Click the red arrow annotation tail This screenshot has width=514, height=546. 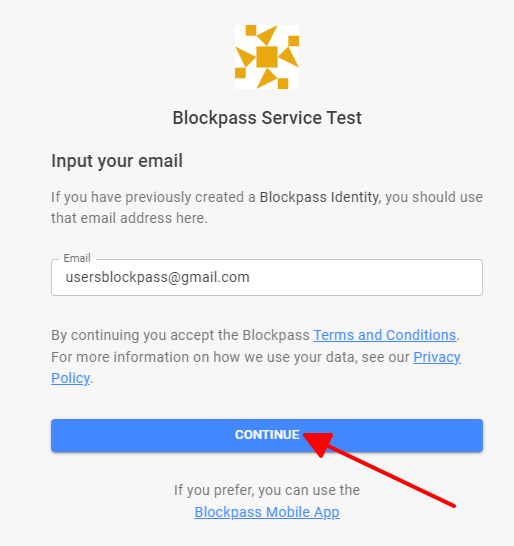(x=451, y=504)
